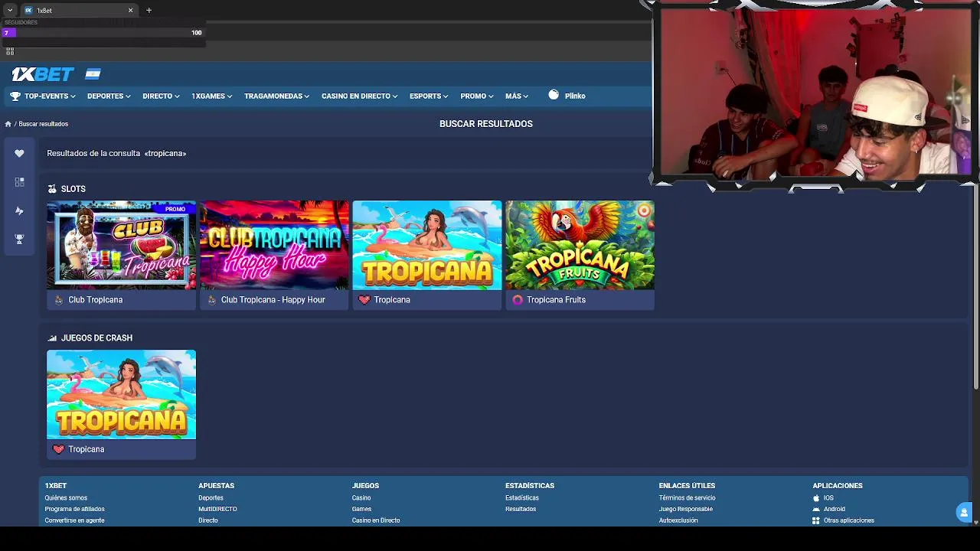The height and width of the screenshot is (551, 980).
Task: Expand the PROMO dropdown
Action: 477,96
